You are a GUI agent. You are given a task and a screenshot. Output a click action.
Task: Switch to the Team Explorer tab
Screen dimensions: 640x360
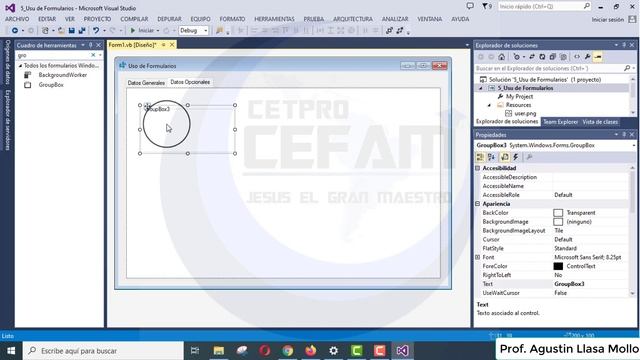pos(560,122)
